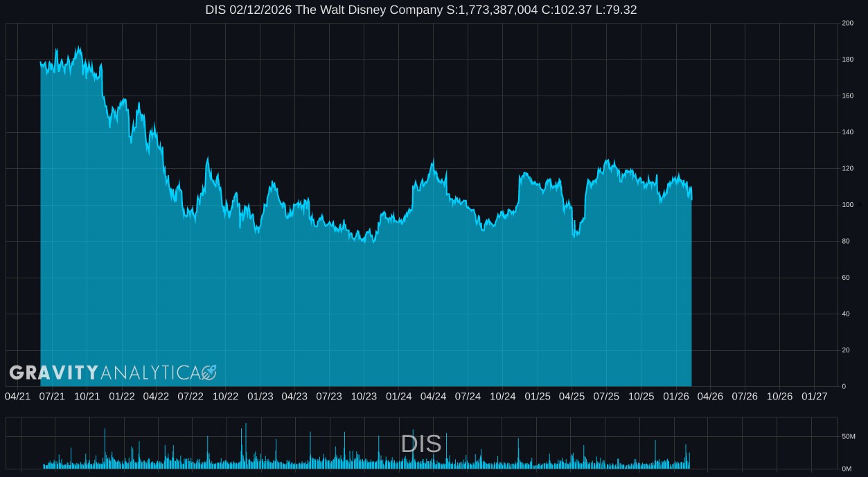Image resolution: width=868 pixels, height=477 pixels.
Task: Click the 0M label on volume axis
Action: tap(846, 469)
